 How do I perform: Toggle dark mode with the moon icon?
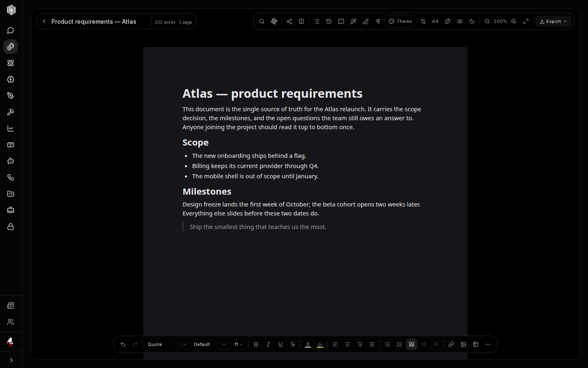tap(472, 21)
